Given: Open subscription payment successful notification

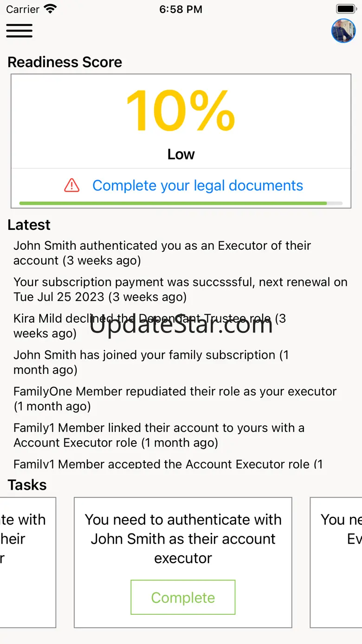Looking at the screenshot, I should [181, 289].
